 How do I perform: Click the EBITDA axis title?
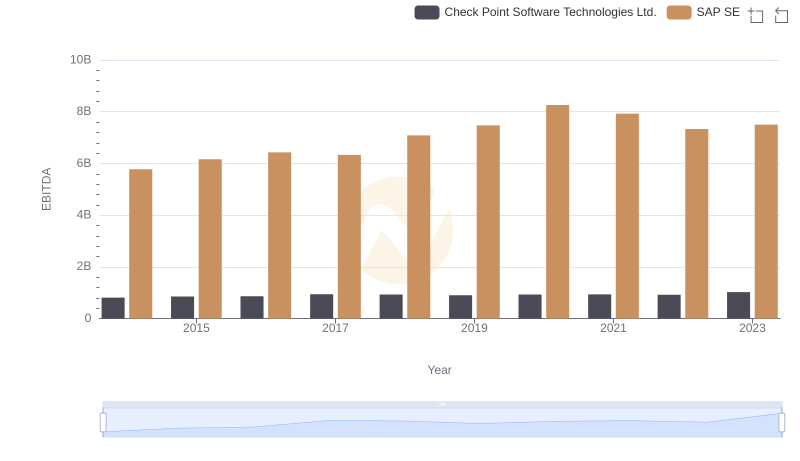[46, 189]
